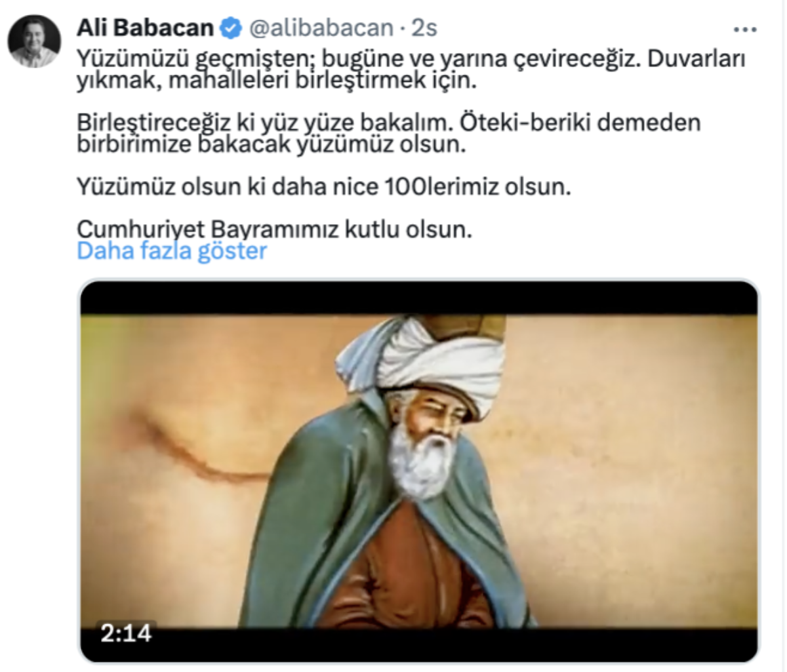Open Ali Babacan's profile avatar picture
The image size is (787, 672).
pyautogui.click(x=33, y=41)
